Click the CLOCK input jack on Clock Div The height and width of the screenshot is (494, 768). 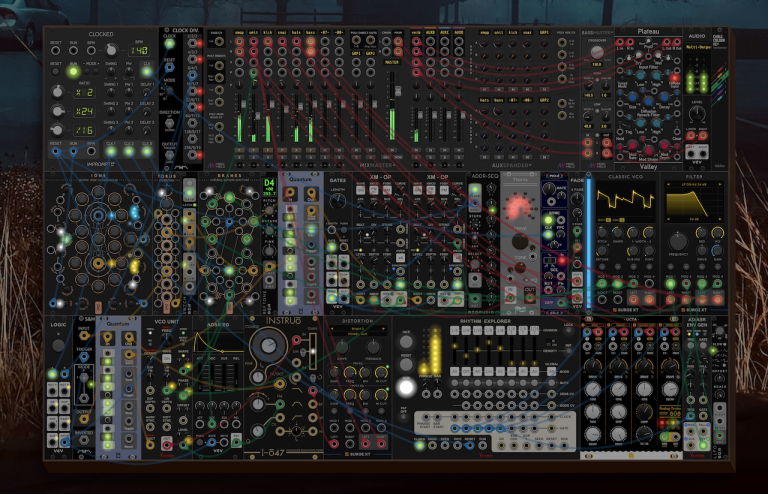(169, 44)
